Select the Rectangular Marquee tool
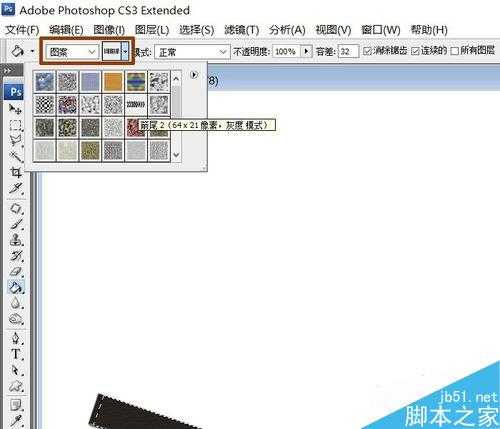Screen dimensions: 500x429 click(15, 125)
